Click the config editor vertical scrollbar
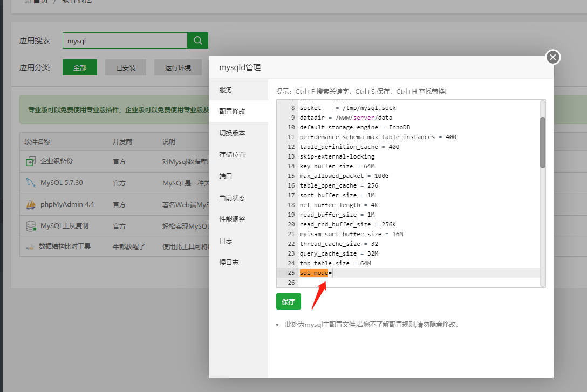 (x=542, y=142)
